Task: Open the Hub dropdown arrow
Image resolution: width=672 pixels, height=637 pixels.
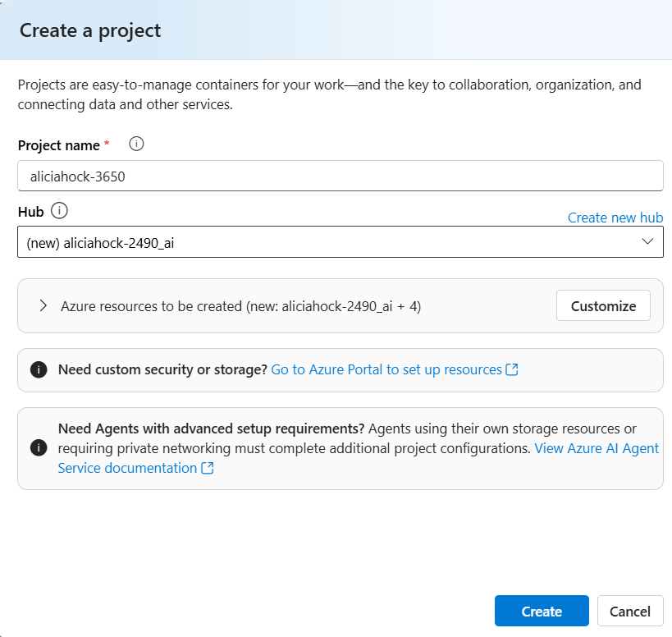Action: coord(647,241)
